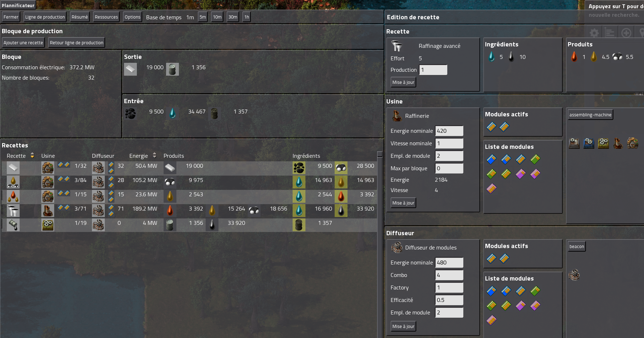Remove first active module in Usine Modules actifs
Viewport: 644px width, 338px height.
click(491, 127)
